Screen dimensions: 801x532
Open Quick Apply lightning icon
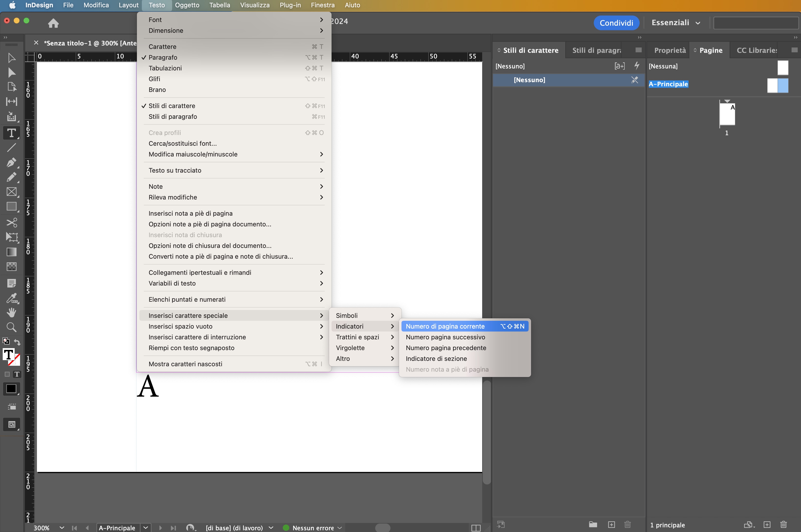point(637,66)
